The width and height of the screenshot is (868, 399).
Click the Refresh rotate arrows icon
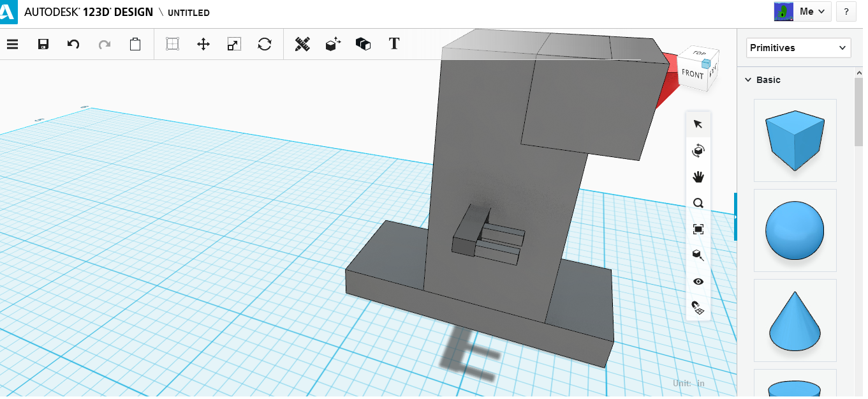(x=265, y=44)
